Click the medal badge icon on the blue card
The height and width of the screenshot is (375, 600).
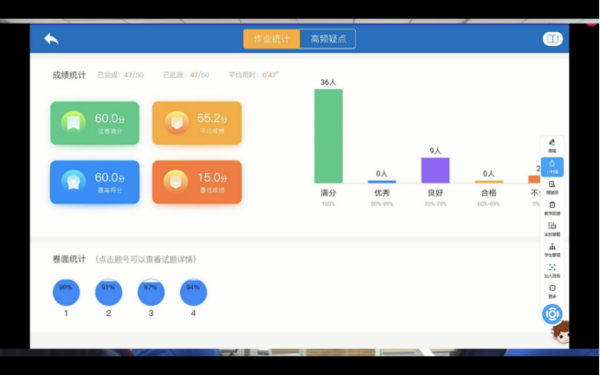(73, 182)
